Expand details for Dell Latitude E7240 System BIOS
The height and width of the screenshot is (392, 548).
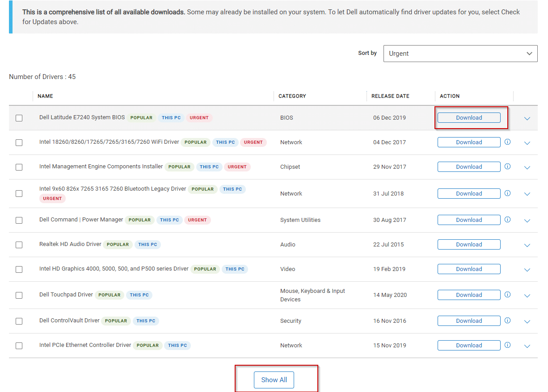coord(527,118)
